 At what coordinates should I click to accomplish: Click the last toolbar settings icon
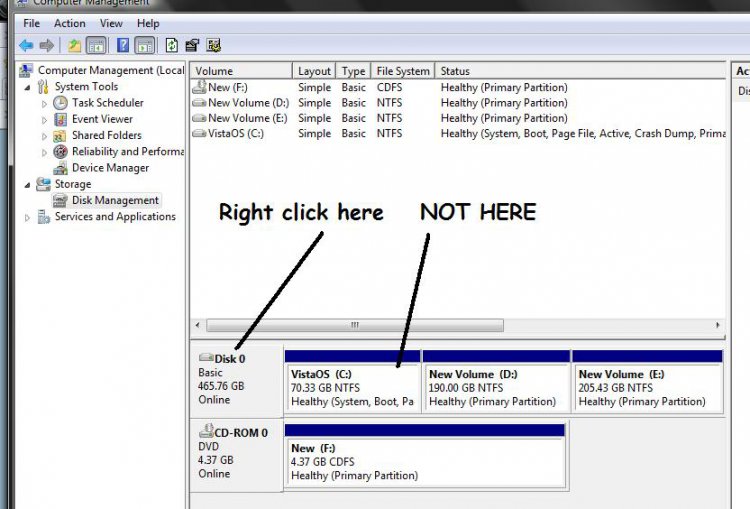coord(213,45)
